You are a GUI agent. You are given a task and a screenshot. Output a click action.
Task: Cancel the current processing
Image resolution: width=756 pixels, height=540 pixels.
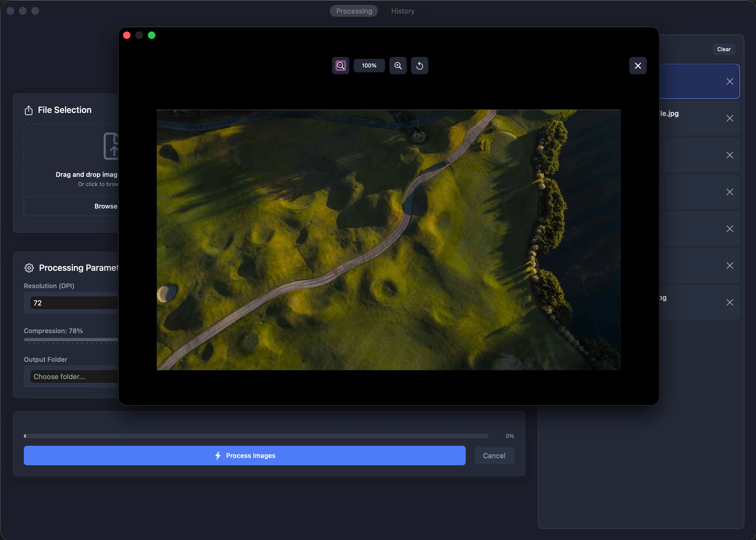494,456
